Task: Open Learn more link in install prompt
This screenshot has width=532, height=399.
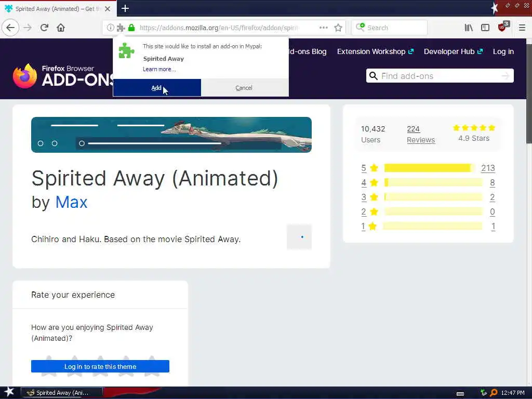Action: 159,69
